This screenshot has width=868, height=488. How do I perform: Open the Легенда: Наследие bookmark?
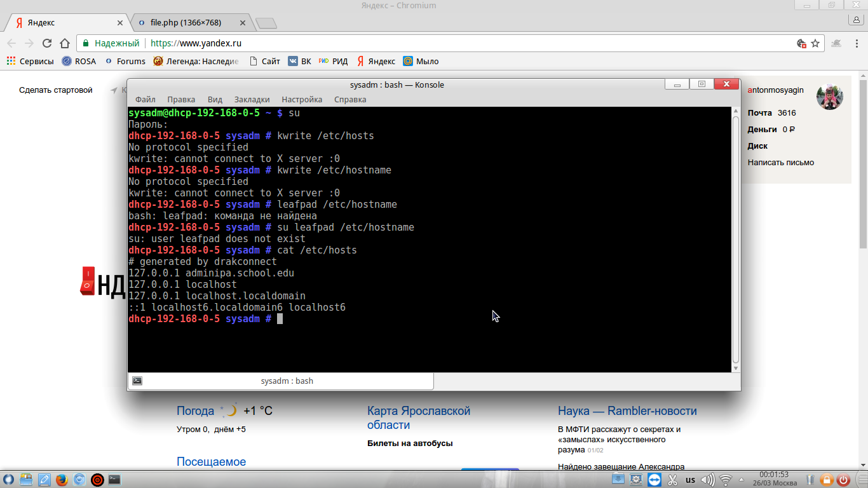click(196, 62)
